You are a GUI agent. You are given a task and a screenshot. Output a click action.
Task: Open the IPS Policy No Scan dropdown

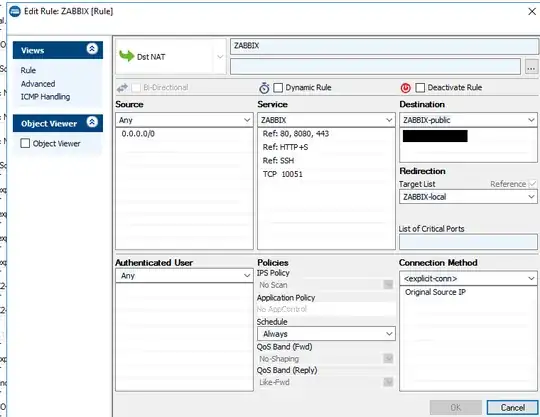(388, 284)
